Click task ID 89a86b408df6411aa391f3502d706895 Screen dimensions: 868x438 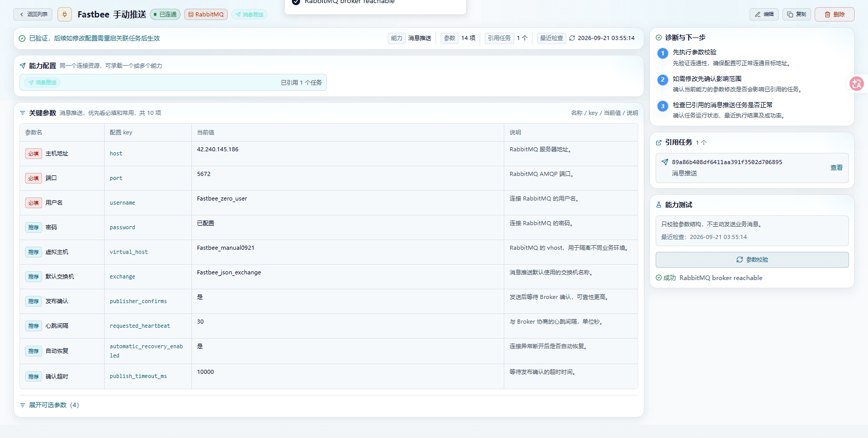pos(727,162)
